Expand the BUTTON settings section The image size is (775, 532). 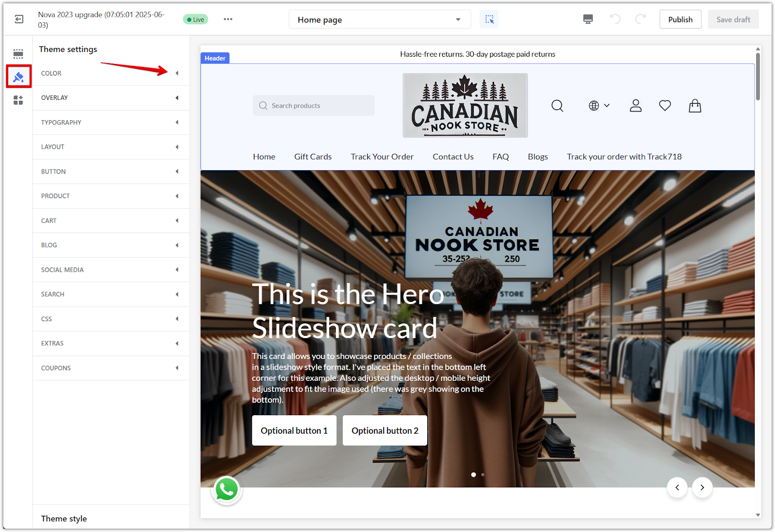(111, 172)
